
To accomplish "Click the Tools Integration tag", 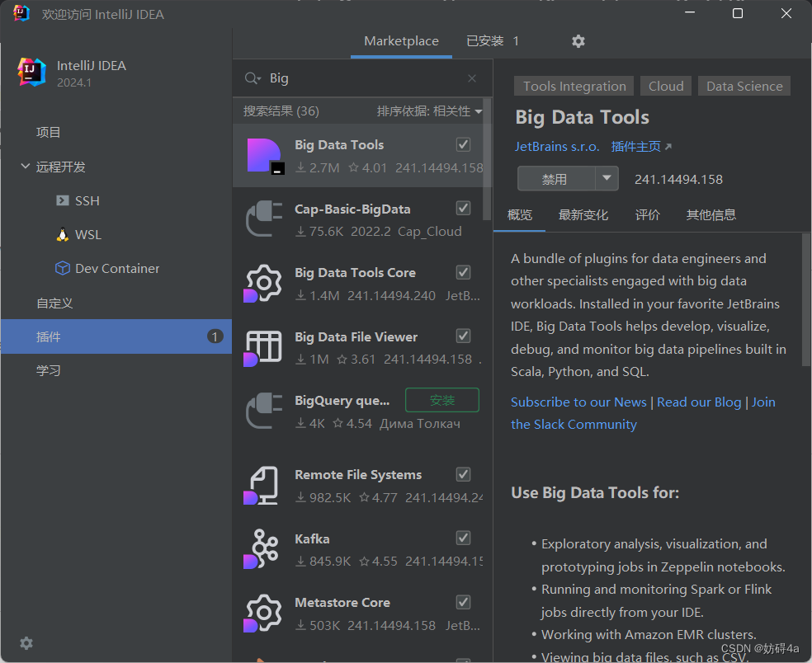I will (574, 86).
